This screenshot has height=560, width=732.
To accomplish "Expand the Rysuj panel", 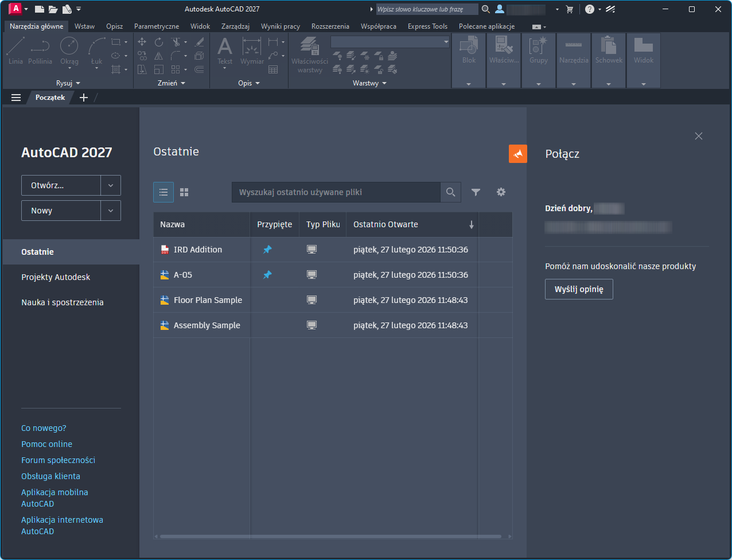I will pos(68,83).
